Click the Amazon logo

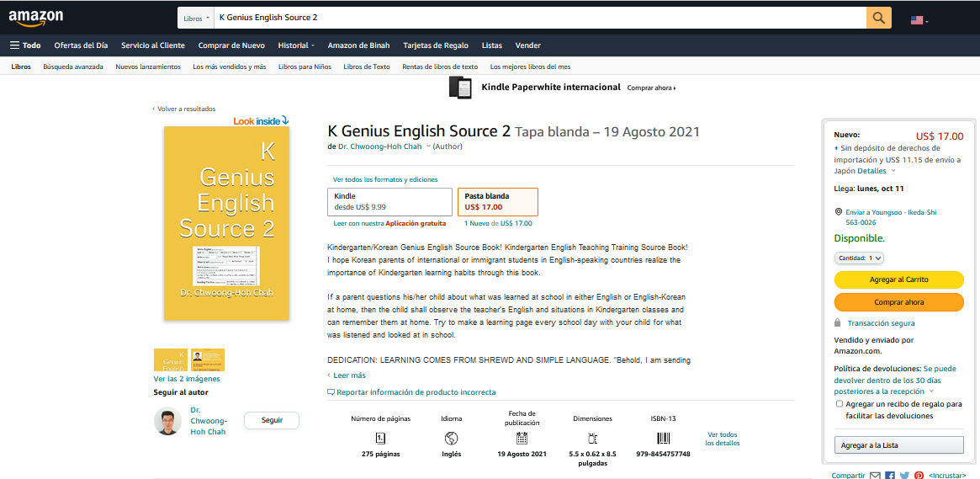click(x=35, y=19)
